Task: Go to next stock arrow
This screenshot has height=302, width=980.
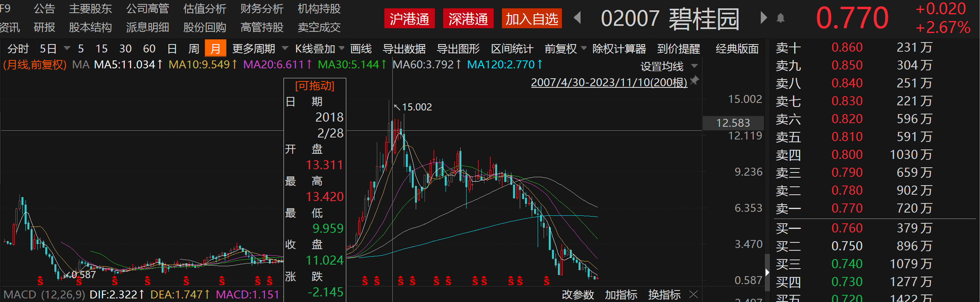Action: [x=764, y=18]
